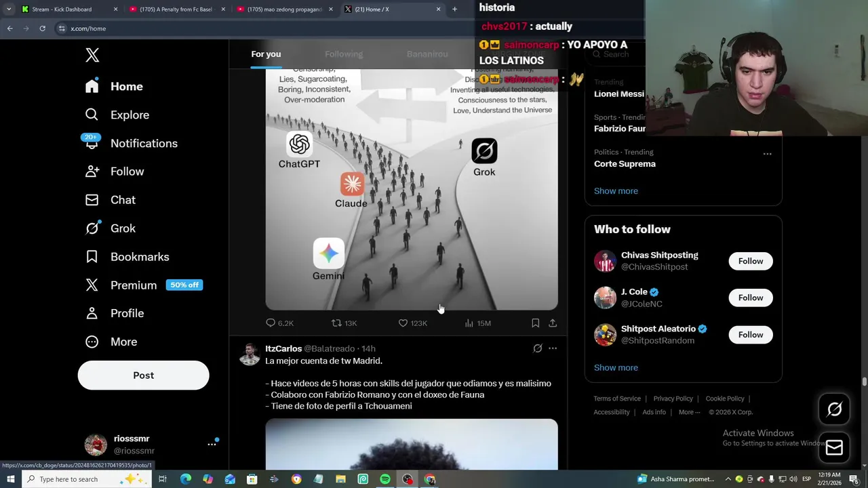This screenshot has height=488, width=868.
Task: Open Spotify from taskbar
Action: pos(385,479)
